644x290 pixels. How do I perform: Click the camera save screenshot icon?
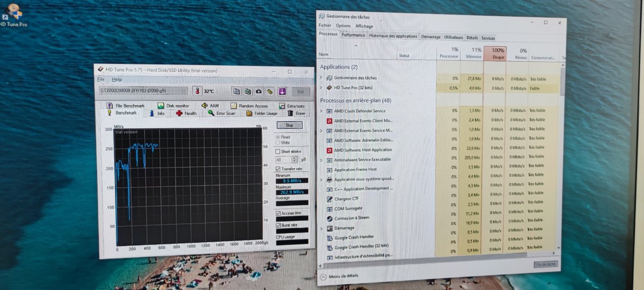click(x=258, y=91)
